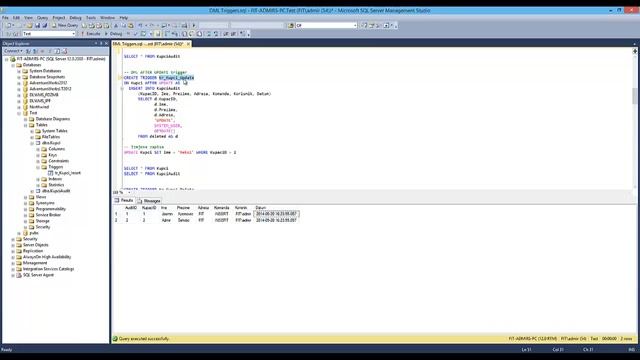Viewport: 640px width, 360px height.
Task: Click the Decrease Indent icon
Action: coord(225,33)
